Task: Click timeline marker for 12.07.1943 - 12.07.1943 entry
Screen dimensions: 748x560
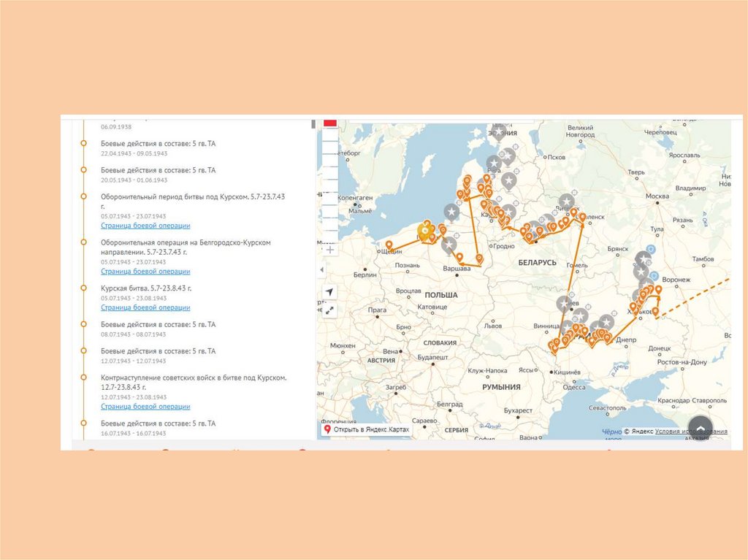Action: 83,350
